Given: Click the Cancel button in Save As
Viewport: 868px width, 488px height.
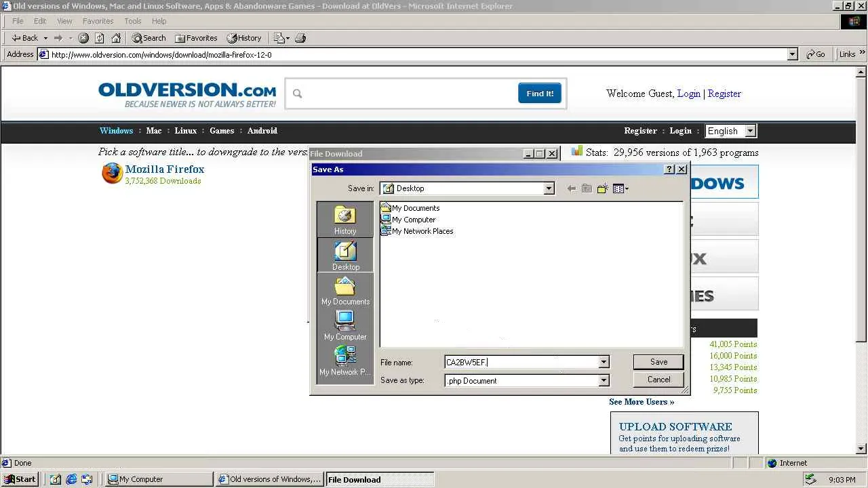Looking at the screenshot, I should tap(658, 380).
